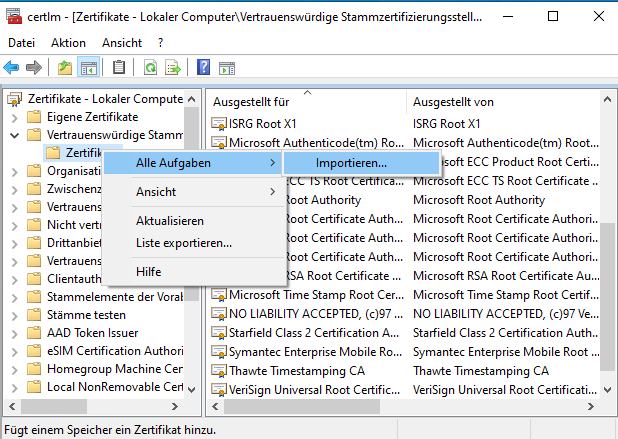Select Starfield Class 2 Certification A... row

[x=405, y=333]
